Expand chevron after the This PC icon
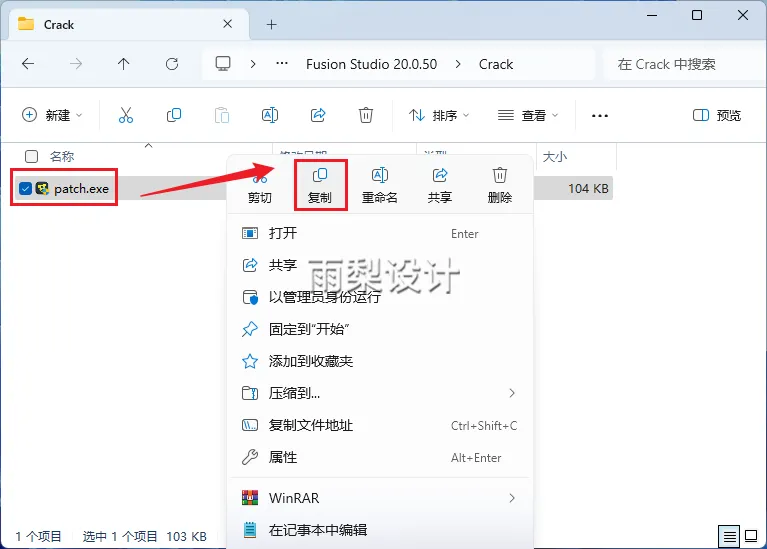 point(253,64)
